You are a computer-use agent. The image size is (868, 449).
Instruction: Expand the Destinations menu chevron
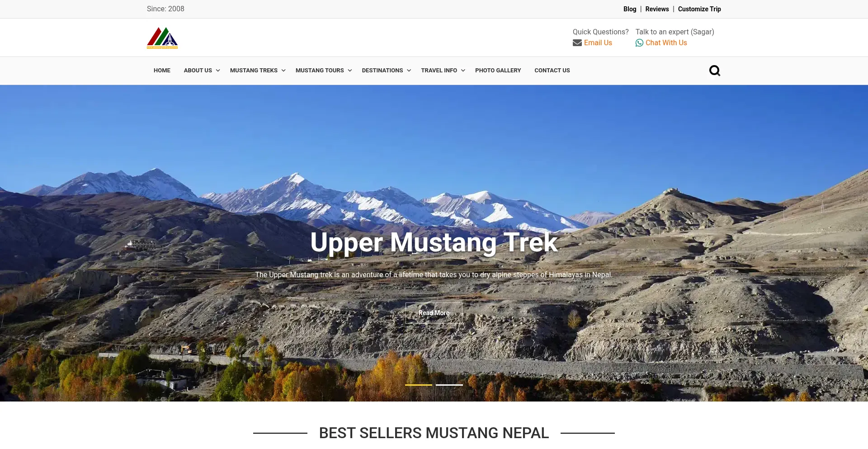pos(409,71)
